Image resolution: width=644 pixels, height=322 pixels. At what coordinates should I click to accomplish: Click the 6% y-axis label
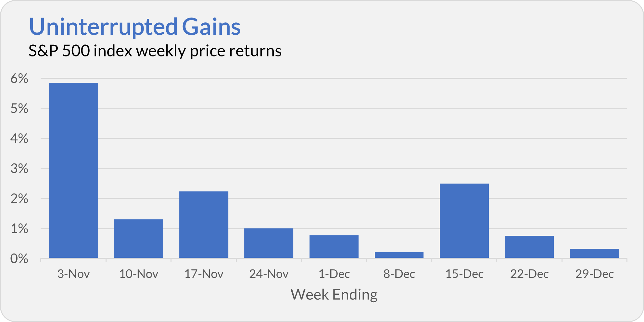19,78
